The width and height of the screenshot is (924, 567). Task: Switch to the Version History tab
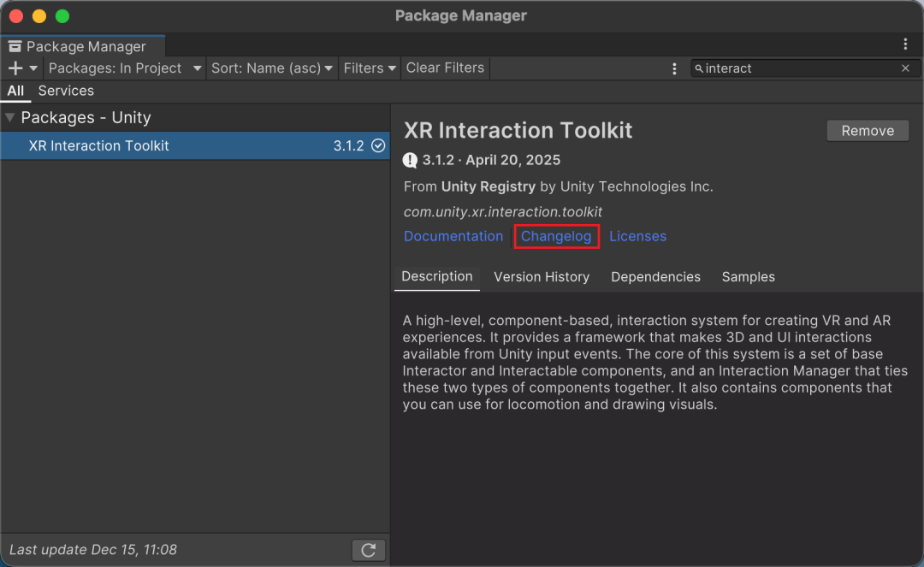pos(542,277)
